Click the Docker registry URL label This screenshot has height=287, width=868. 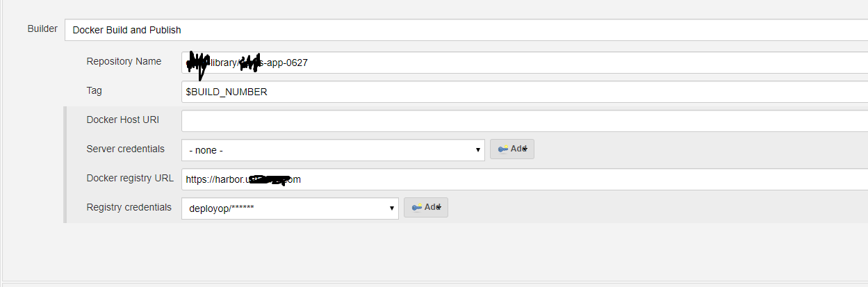(x=130, y=178)
